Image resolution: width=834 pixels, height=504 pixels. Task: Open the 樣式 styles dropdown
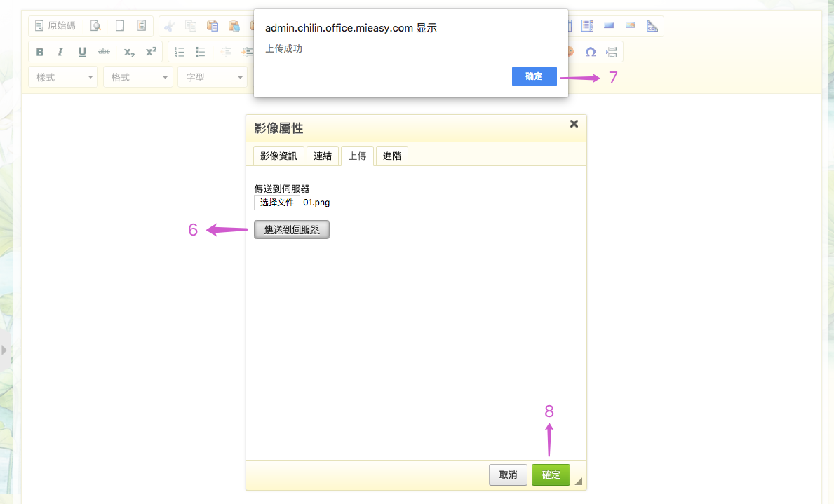[63, 77]
